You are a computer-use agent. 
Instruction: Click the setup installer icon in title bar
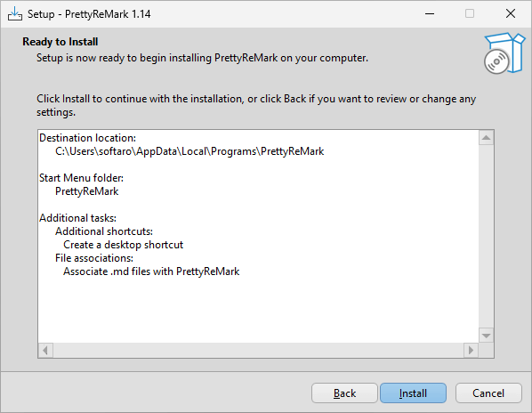[x=15, y=14]
